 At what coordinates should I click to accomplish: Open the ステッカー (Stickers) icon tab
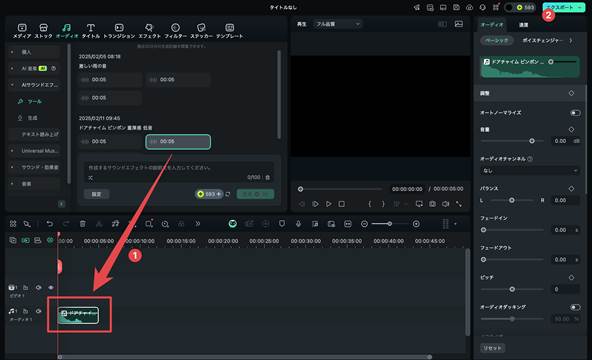point(201,31)
